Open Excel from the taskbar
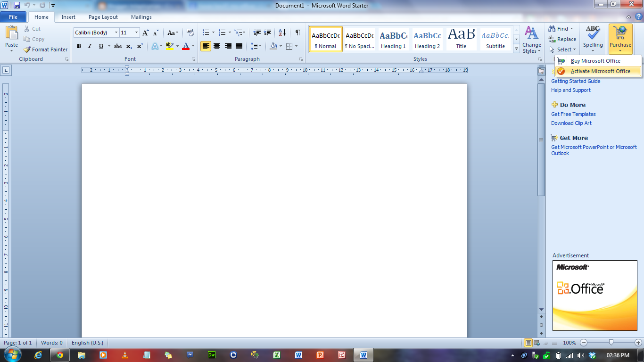 (x=277, y=355)
